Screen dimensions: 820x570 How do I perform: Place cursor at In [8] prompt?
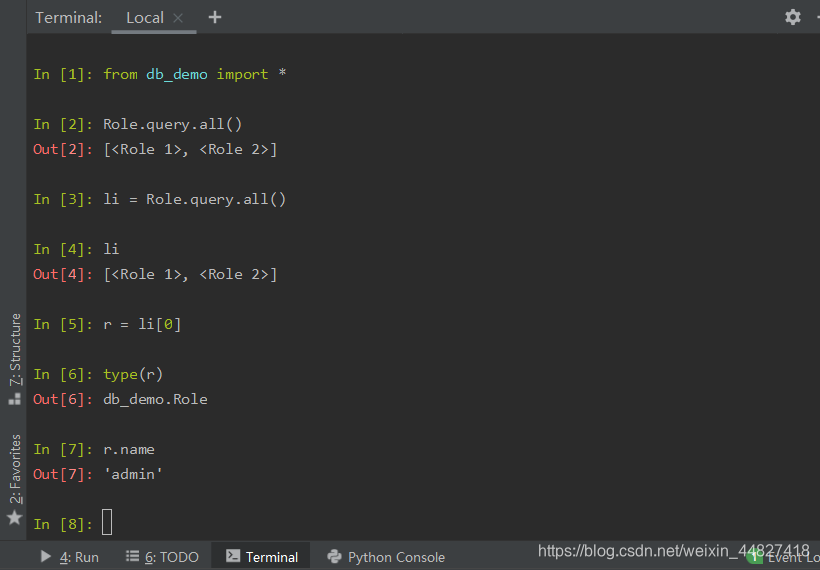coord(107,522)
